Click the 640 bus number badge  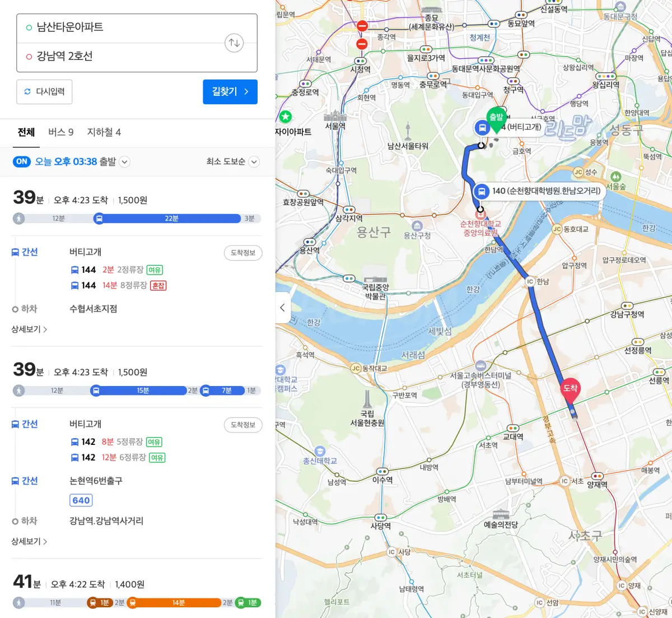coord(81,500)
